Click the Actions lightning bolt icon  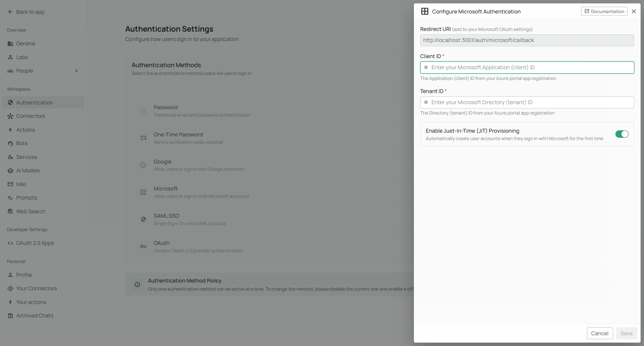(x=10, y=130)
